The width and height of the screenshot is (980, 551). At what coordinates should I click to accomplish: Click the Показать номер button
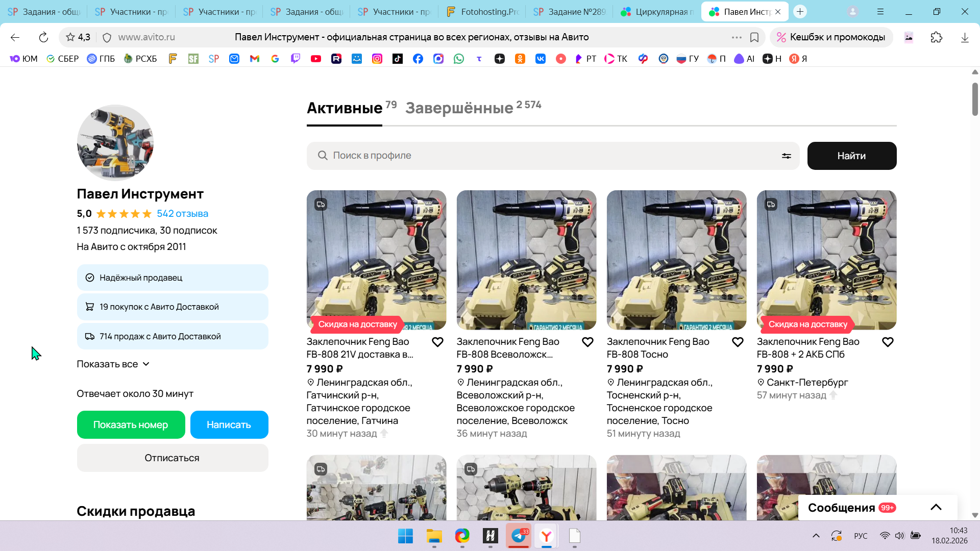pyautogui.click(x=131, y=425)
